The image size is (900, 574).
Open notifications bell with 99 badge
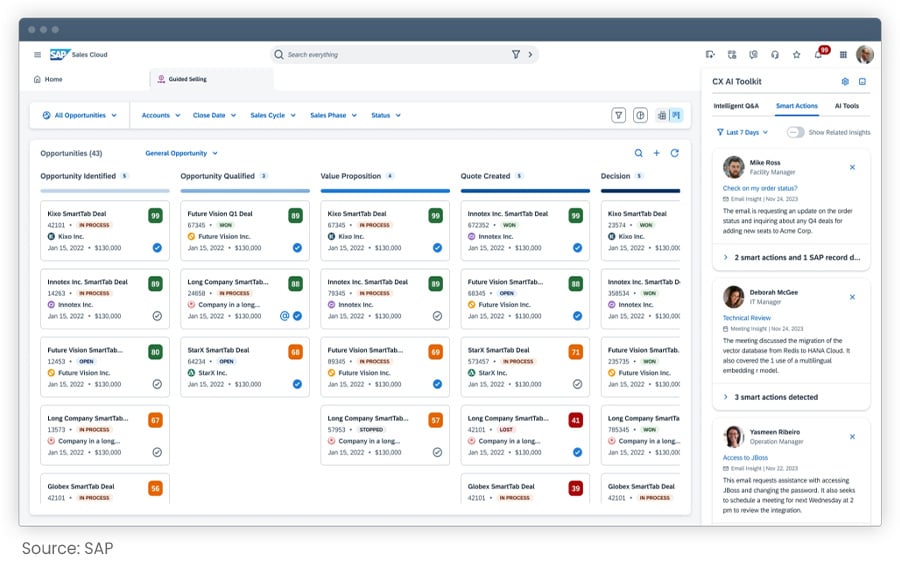820,53
